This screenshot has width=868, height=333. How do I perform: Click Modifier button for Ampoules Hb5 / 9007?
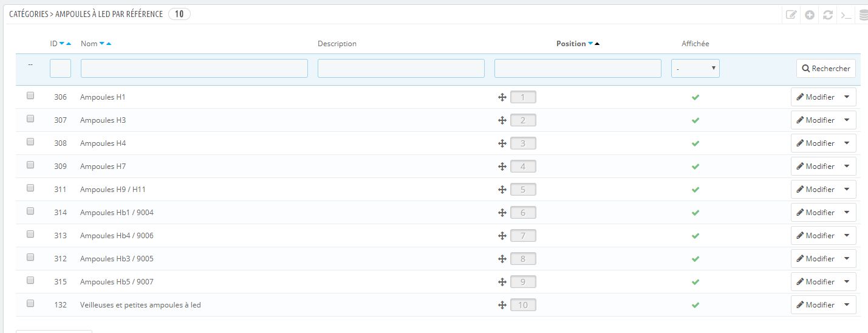click(815, 282)
